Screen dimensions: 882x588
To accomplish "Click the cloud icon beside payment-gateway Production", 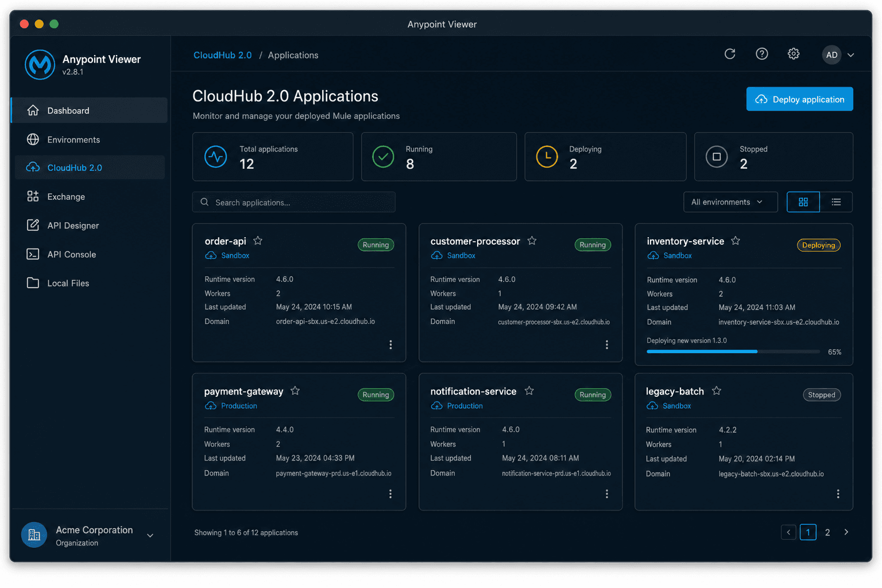I will [210, 406].
